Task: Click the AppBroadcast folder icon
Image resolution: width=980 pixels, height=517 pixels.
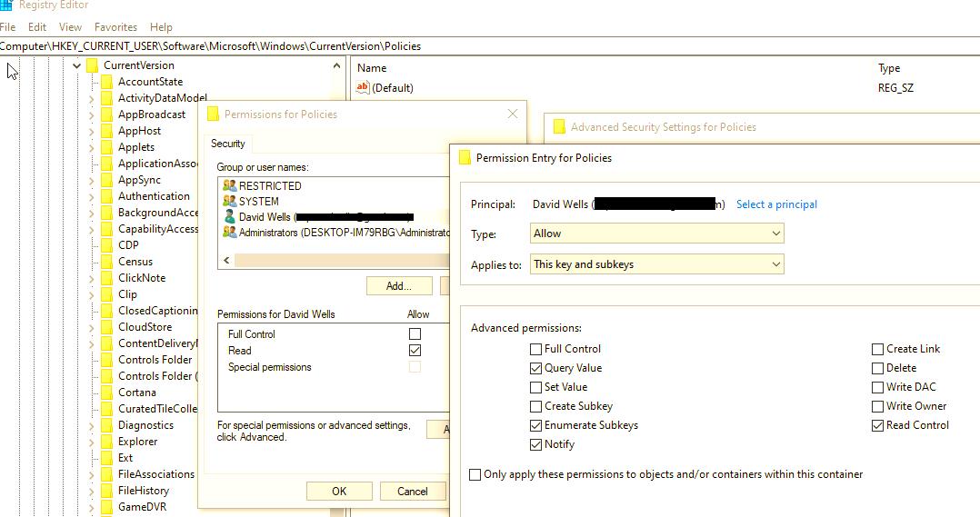Action: point(107,114)
